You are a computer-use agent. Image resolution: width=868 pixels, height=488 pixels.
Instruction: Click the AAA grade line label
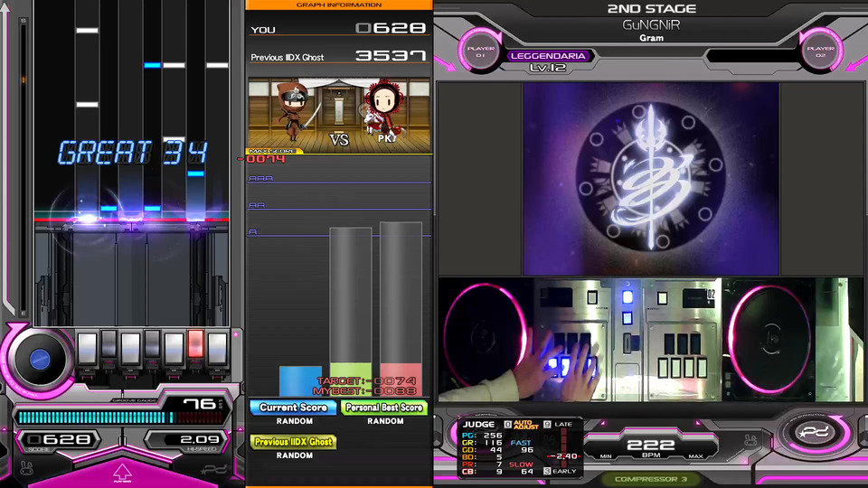pyautogui.click(x=260, y=178)
